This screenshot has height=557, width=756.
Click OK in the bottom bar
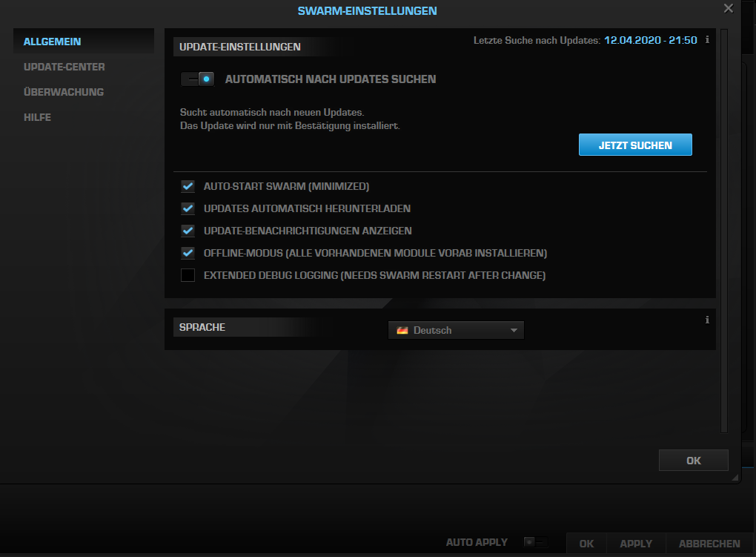(x=586, y=544)
